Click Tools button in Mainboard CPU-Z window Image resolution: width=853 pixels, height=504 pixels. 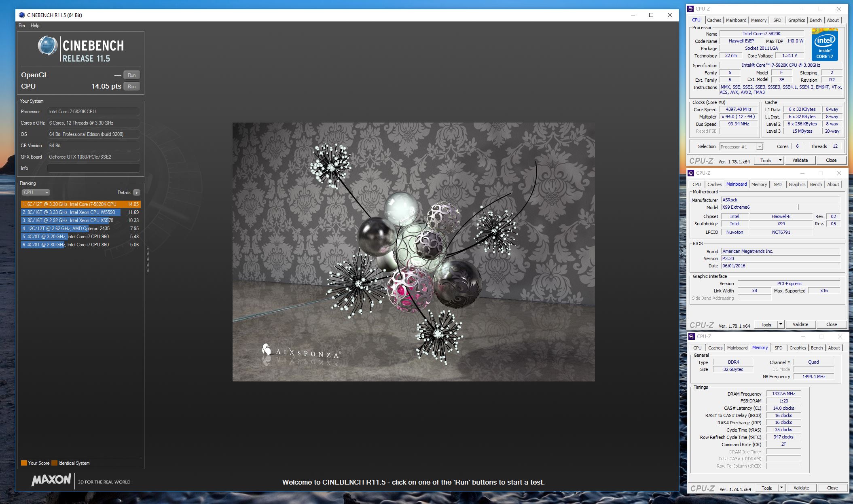766,325
